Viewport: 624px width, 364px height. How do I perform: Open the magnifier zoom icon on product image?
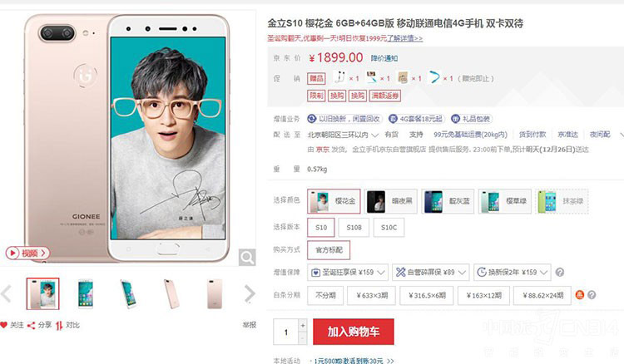[247, 258]
